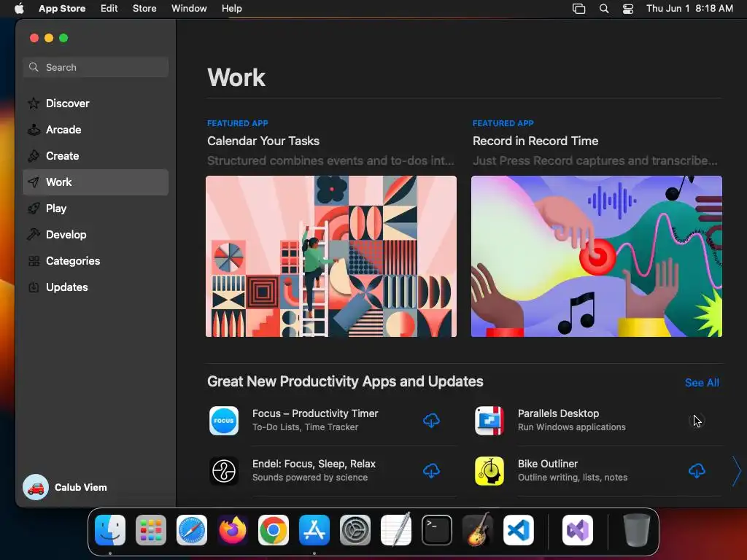Screen dimensions: 747x560
Task: Open the Store menu
Action: click(144, 9)
